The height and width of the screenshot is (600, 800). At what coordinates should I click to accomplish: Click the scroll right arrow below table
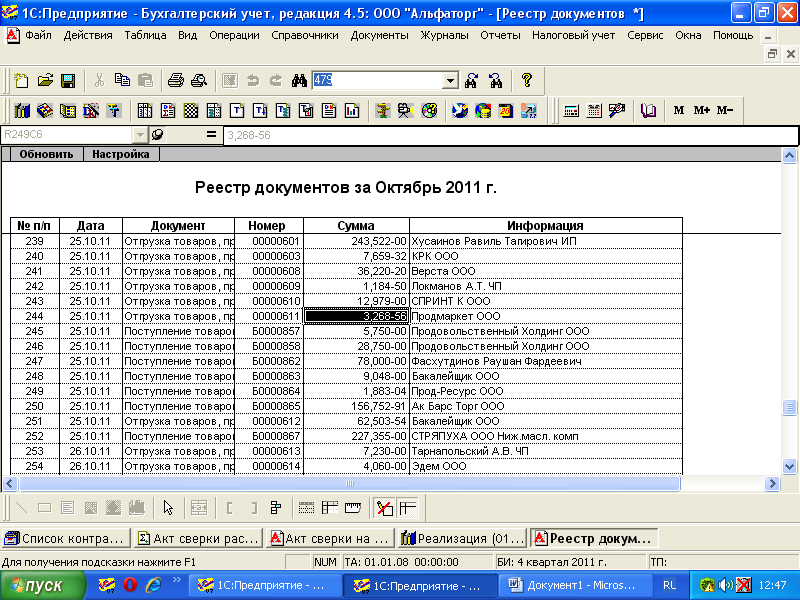coord(772,483)
